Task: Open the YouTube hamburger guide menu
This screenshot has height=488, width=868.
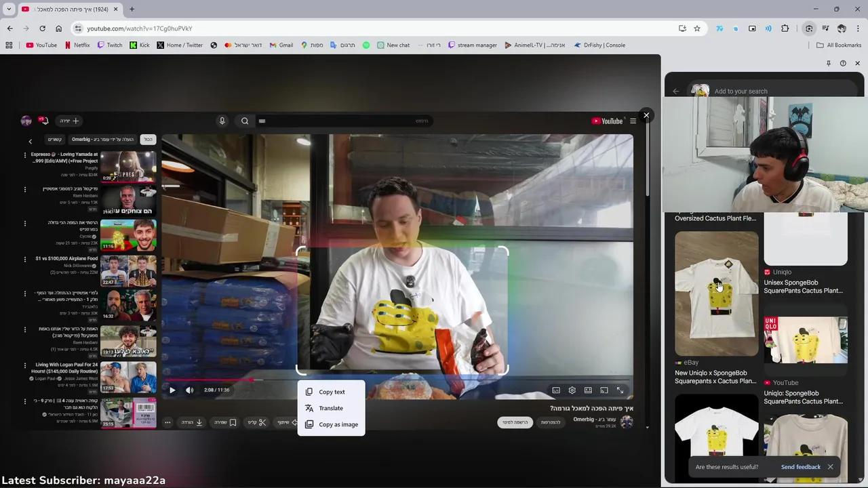Action: [633, 121]
